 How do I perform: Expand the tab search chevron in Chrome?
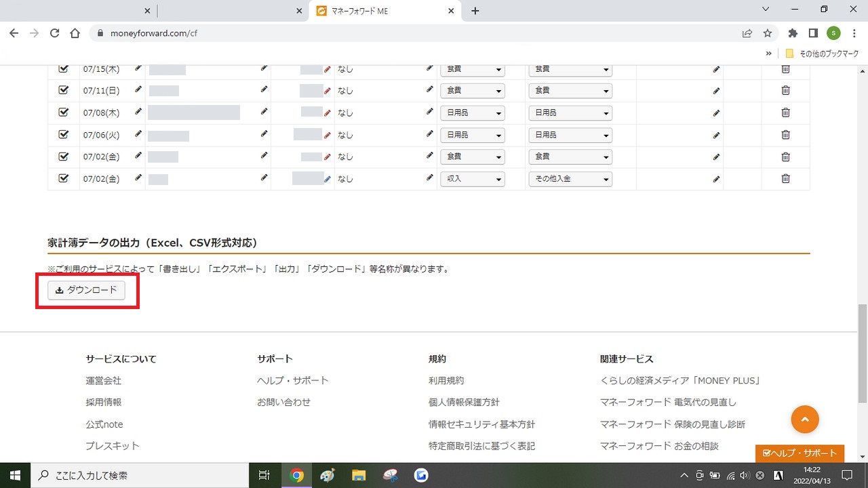point(766,9)
